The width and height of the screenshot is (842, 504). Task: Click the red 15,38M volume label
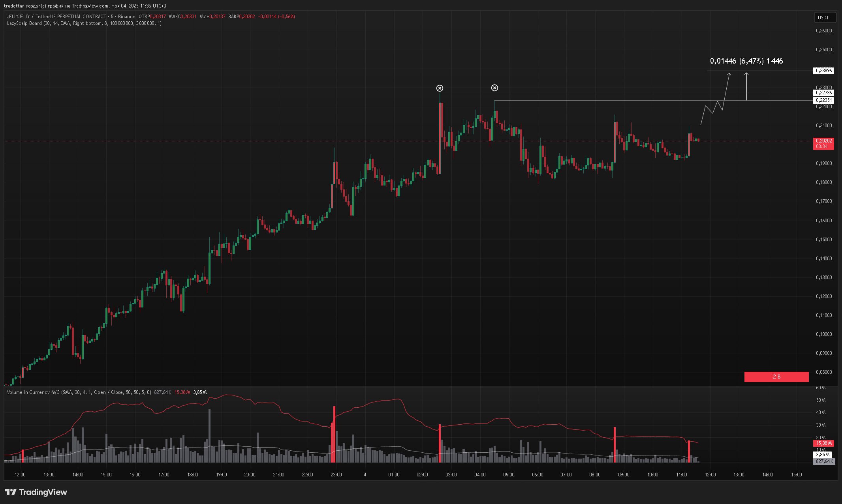(x=823, y=443)
